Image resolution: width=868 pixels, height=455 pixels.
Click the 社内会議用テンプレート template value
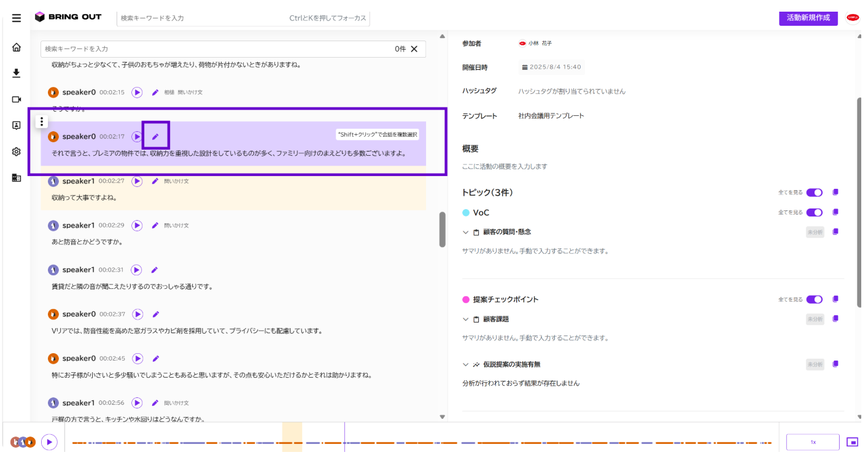point(551,116)
